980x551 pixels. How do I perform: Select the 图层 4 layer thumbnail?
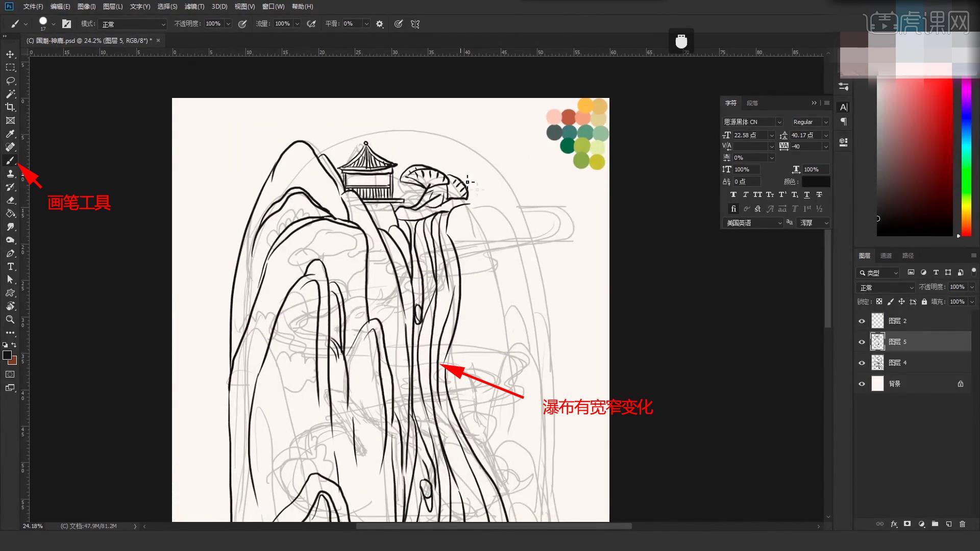877,363
